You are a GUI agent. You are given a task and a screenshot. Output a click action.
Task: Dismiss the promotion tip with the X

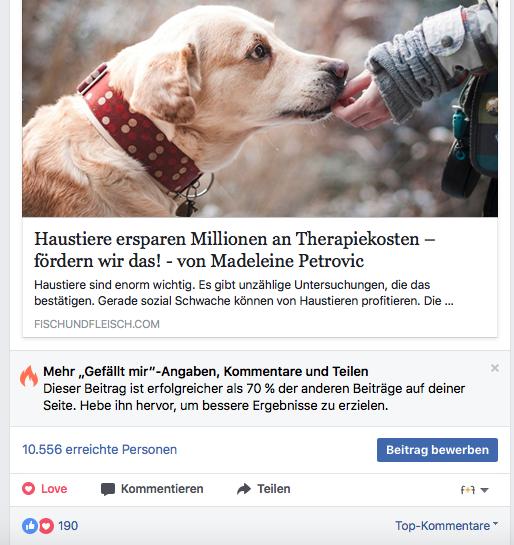[495, 368]
